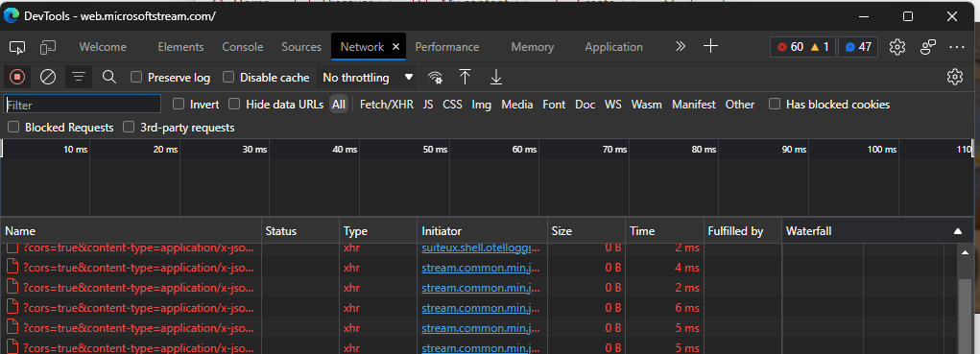The image size is (980, 354).
Task: Check Has blocked cookies checkbox
Action: click(775, 104)
